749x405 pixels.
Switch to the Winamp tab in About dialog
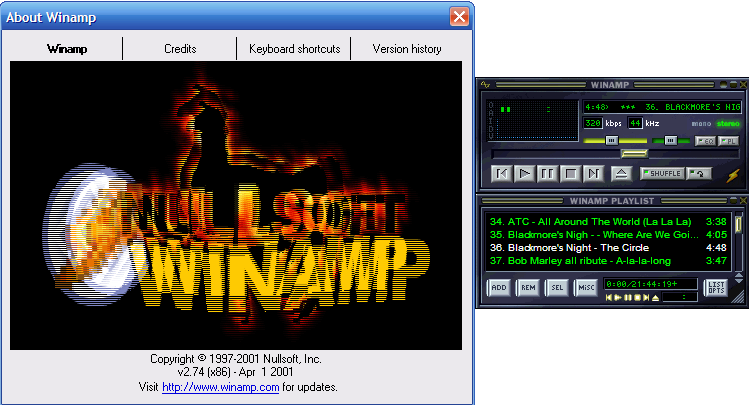pyautogui.click(x=67, y=49)
